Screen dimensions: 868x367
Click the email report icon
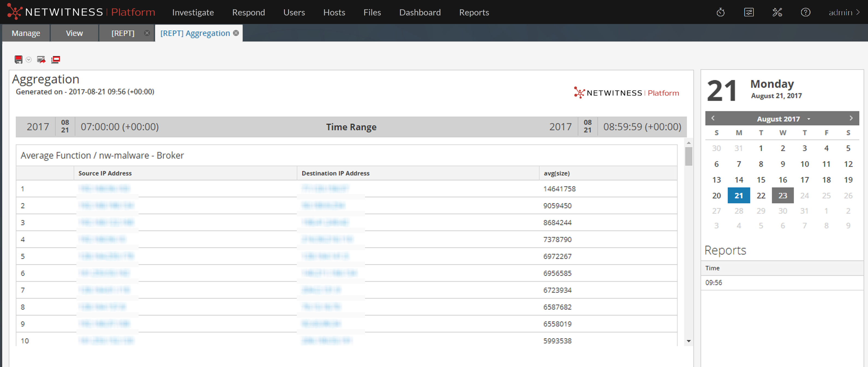click(x=41, y=60)
